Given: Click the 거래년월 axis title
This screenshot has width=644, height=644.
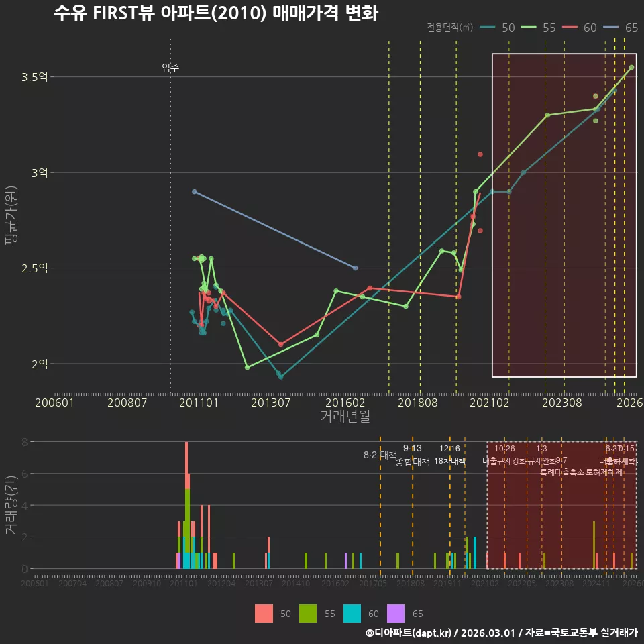Looking at the screenshot, I should pyautogui.click(x=345, y=416).
